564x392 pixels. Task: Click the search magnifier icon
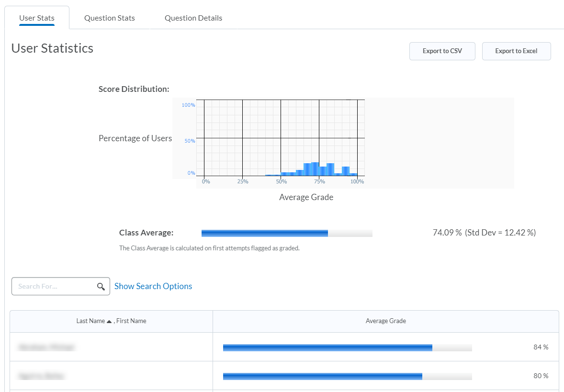(101, 286)
